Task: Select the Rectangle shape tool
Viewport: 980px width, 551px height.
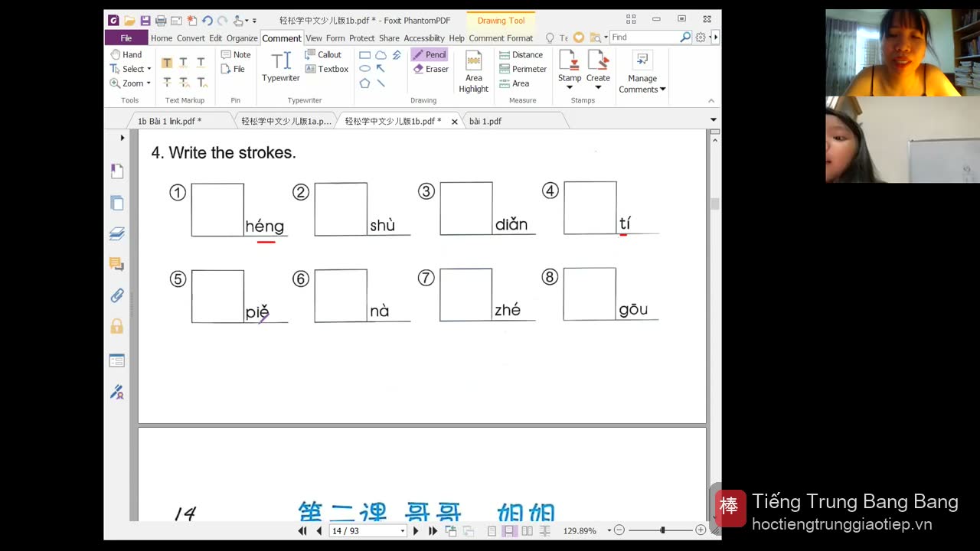Action: coord(364,55)
